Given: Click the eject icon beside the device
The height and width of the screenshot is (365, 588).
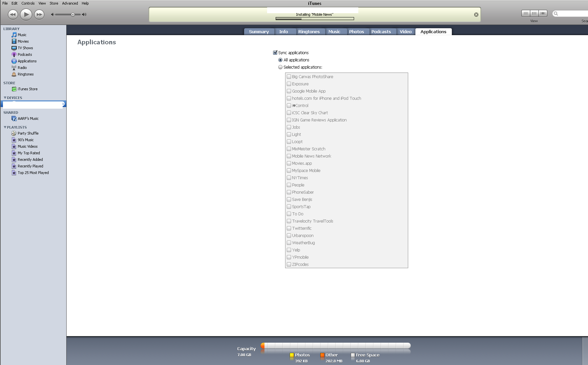Looking at the screenshot, I should (x=63, y=104).
